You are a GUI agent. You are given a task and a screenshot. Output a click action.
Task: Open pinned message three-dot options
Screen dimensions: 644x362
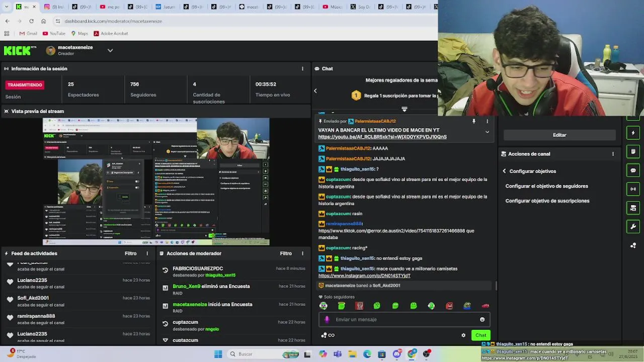pyautogui.click(x=487, y=121)
